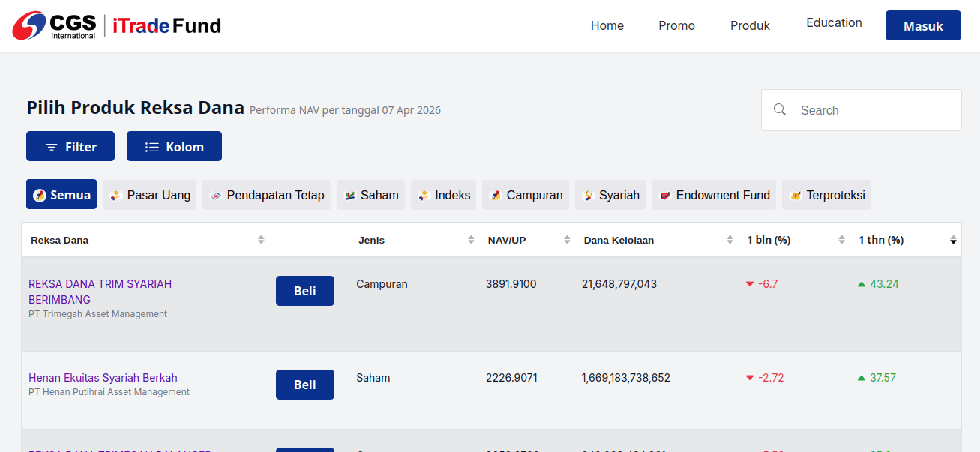Open the Kolom column chooser

174,146
